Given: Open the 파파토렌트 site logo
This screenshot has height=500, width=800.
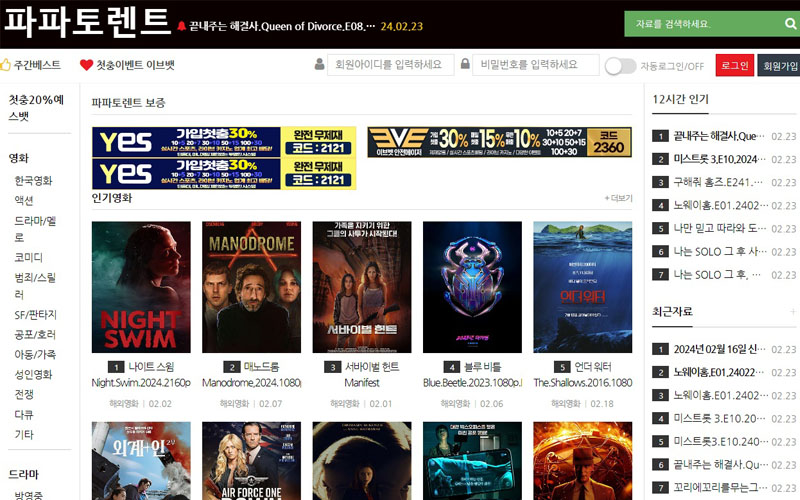Looking at the screenshot, I should [x=87, y=21].
